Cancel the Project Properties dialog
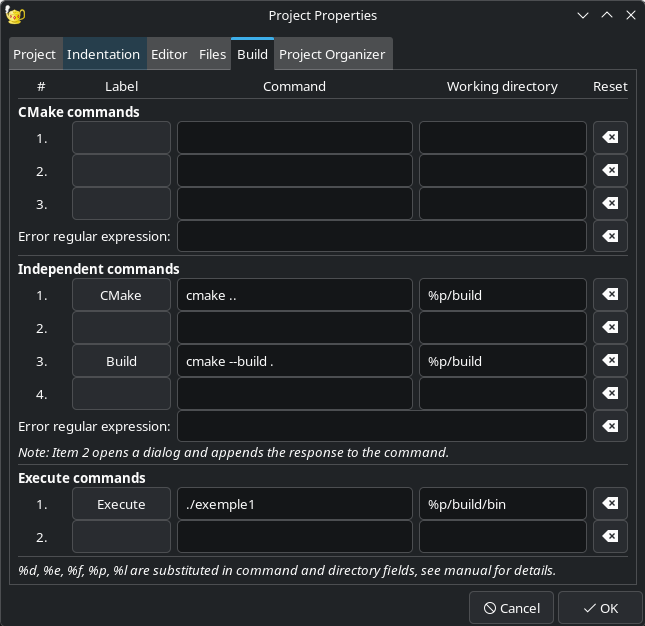Screen dimensions: 645x626 click(512, 608)
